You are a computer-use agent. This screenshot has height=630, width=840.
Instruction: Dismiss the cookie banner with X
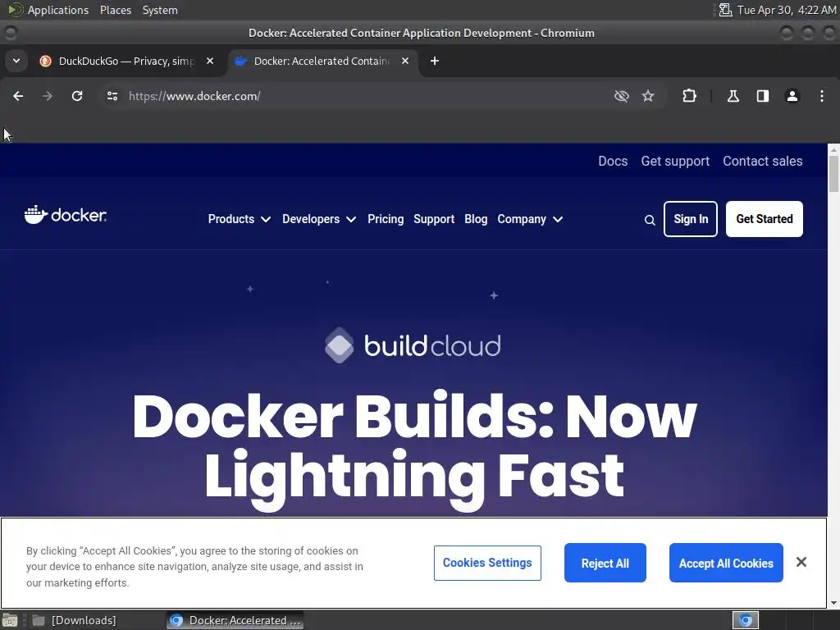(x=801, y=562)
